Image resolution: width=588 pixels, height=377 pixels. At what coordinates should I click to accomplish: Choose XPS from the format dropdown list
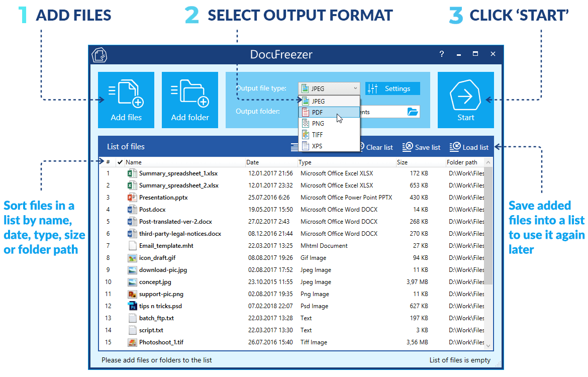329,146
